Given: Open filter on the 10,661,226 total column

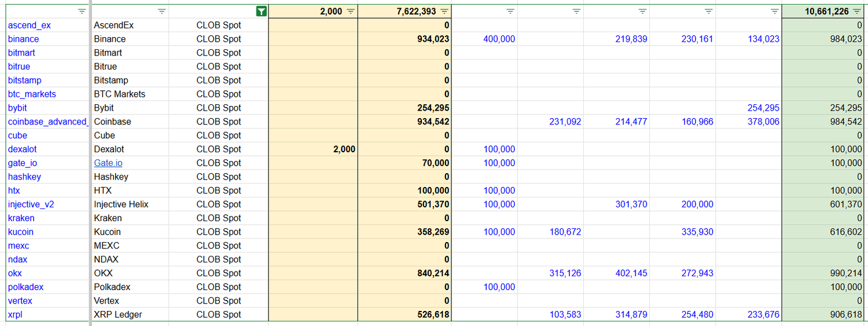Looking at the screenshot, I should (x=856, y=11).
